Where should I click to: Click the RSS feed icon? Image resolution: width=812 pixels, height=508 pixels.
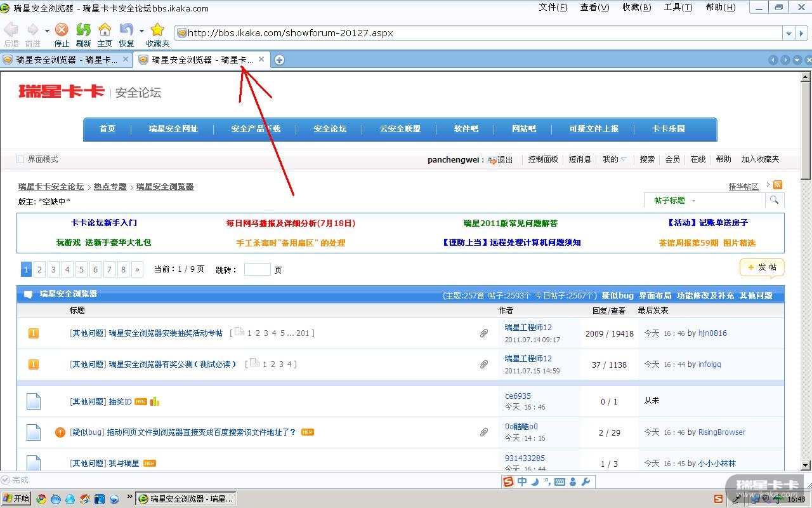point(777,185)
